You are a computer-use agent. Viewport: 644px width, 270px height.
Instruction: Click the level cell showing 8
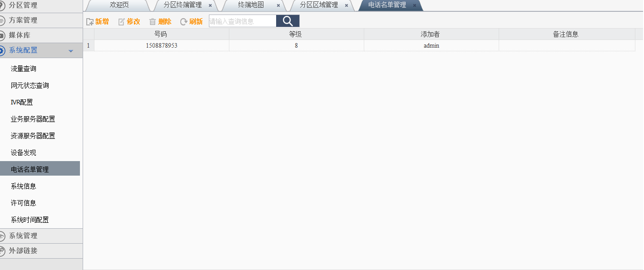[x=296, y=45]
